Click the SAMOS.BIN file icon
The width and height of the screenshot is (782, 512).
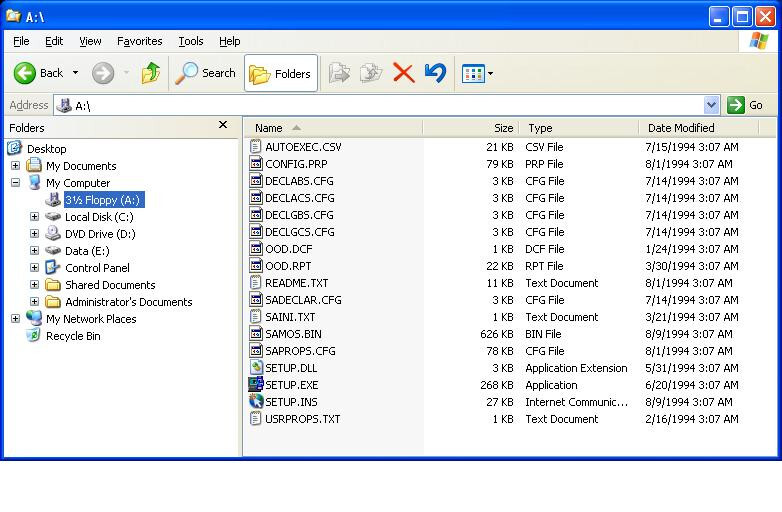click(256, 334)
